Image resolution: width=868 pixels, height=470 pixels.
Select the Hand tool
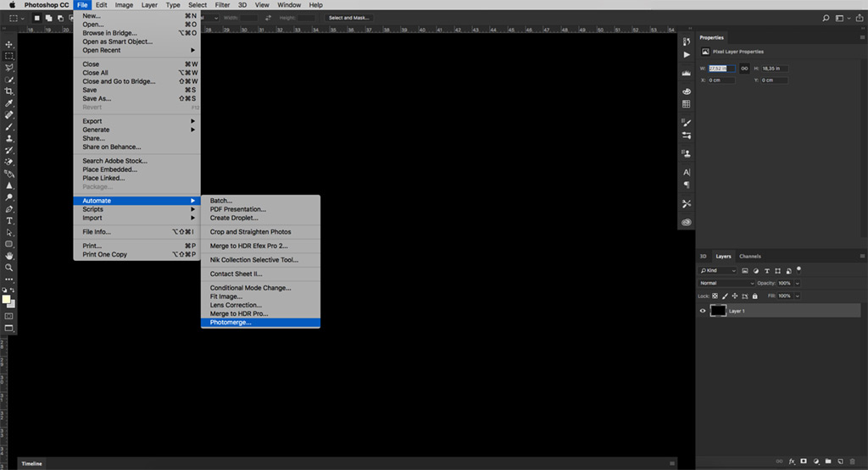point(9,255)
